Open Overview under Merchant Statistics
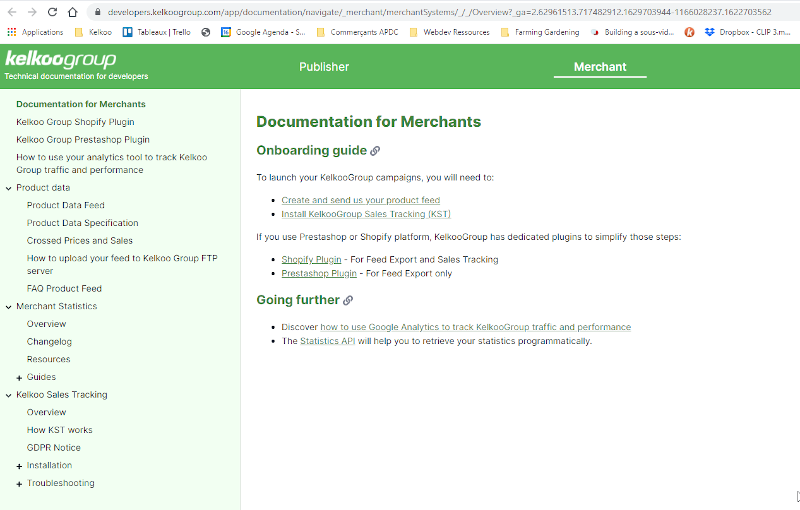 point(46,324)
